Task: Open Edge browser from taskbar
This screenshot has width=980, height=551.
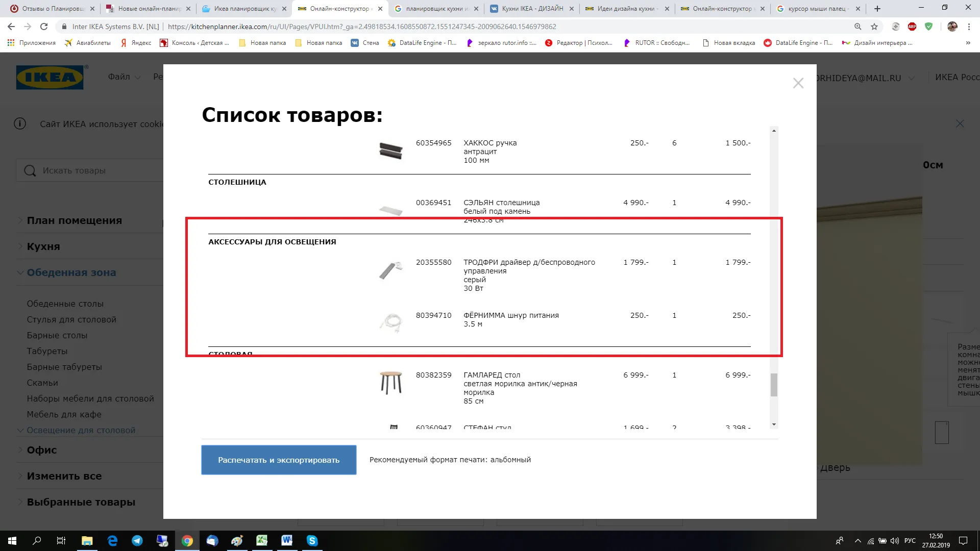Action: tap(112, 541)
